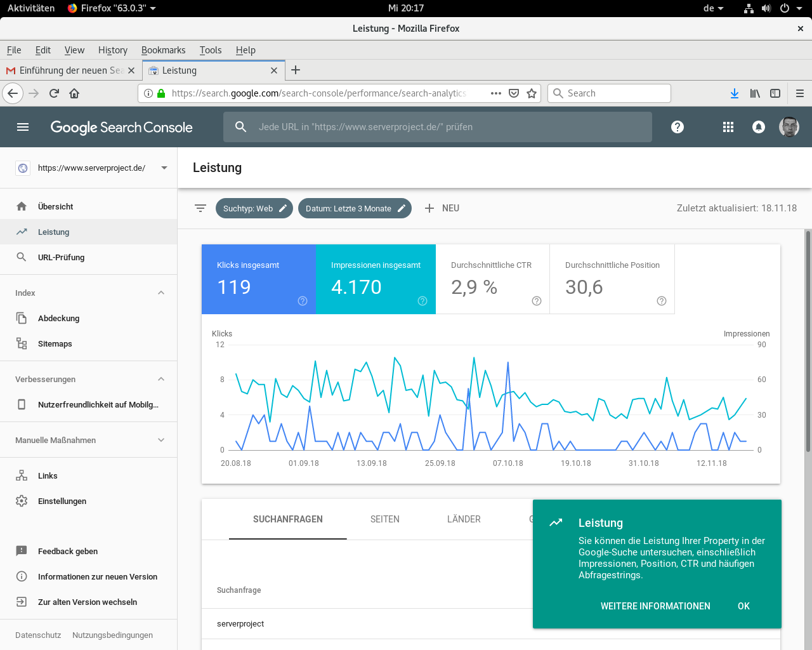Open the Google Search Console hamburger menu

pos(23,127)
